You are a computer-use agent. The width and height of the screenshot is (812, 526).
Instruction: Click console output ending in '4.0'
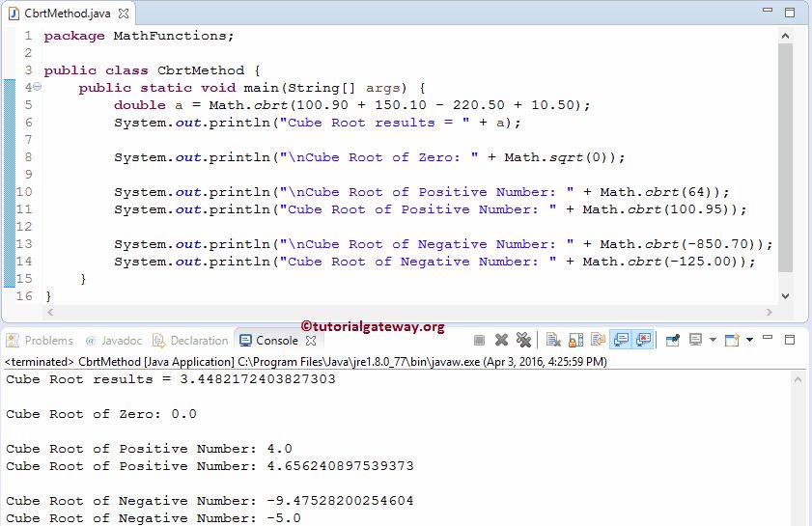coord(149,449)
